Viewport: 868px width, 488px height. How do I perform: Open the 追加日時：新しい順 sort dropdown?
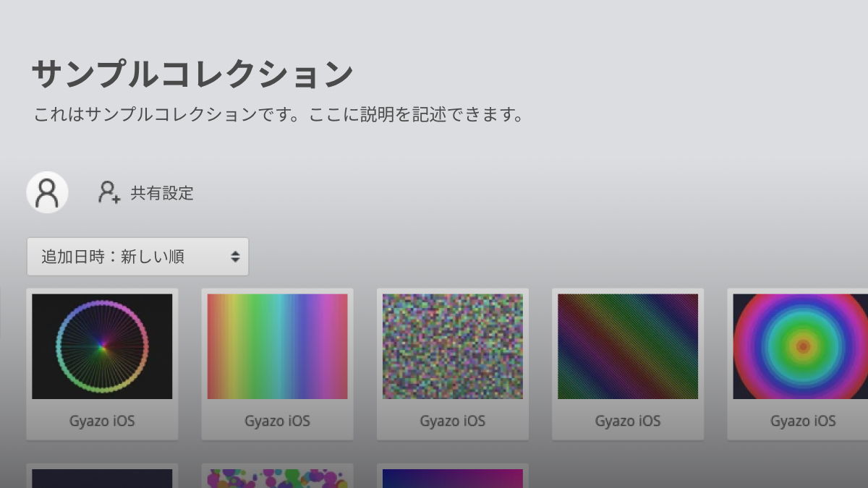click(137, 257)
